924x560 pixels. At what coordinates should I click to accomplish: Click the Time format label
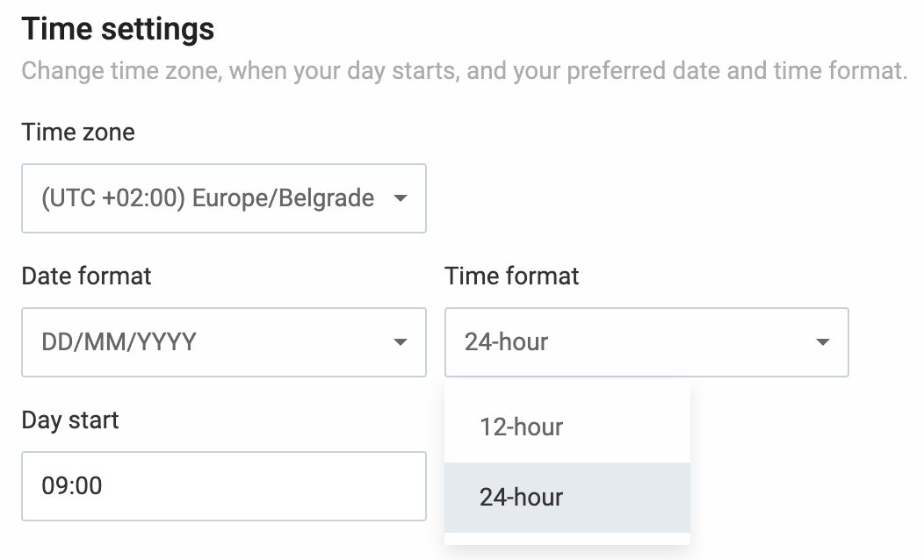pyautogui.click(x=512, y=276)
